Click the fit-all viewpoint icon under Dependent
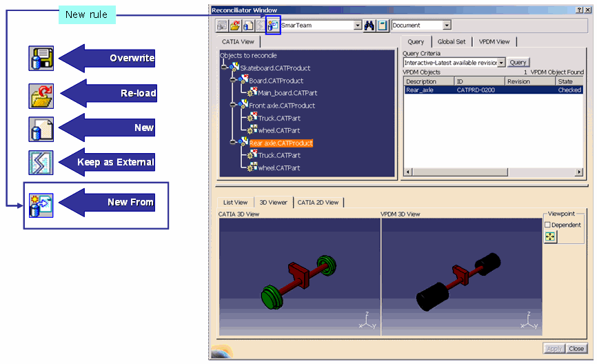Viewport: 597px width, 364px height. pyautogui.click(x=550, y=237)
